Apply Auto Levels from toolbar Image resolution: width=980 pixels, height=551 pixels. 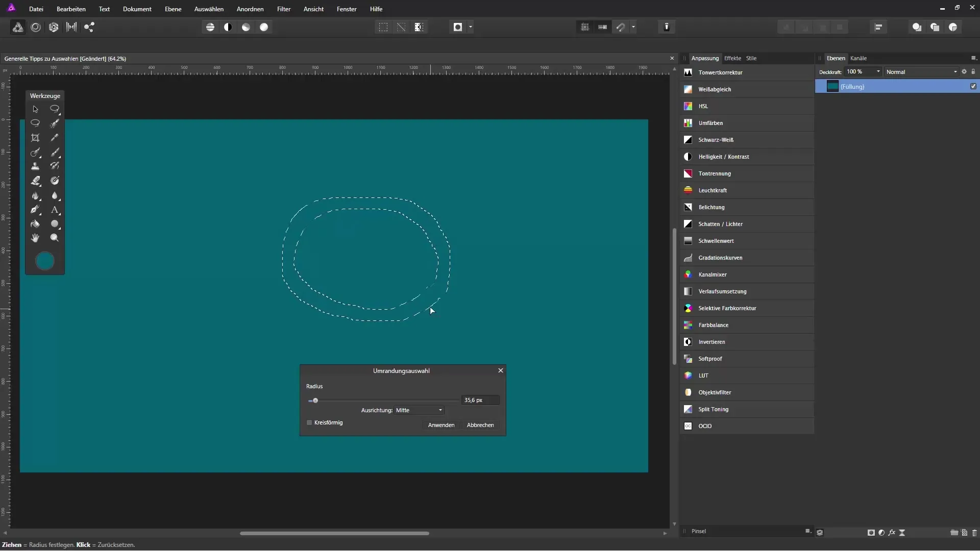point(210,27)
